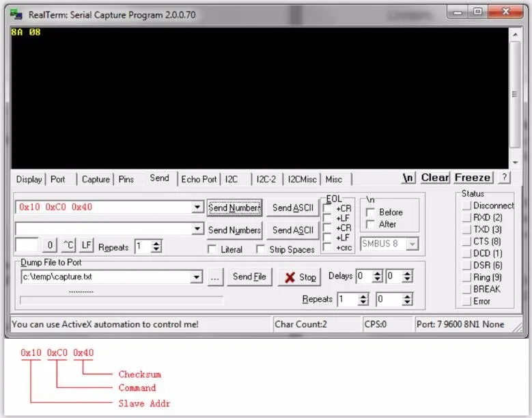Viewport: 532px width, 418px height.
Task: Click the 0 send-null button
Action: (50, 245)
